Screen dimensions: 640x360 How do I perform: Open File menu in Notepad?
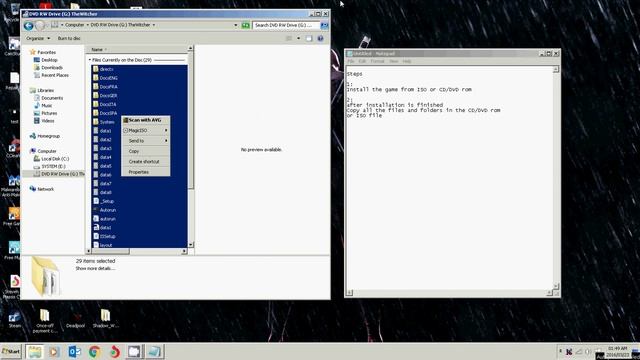tap(351, 61)
